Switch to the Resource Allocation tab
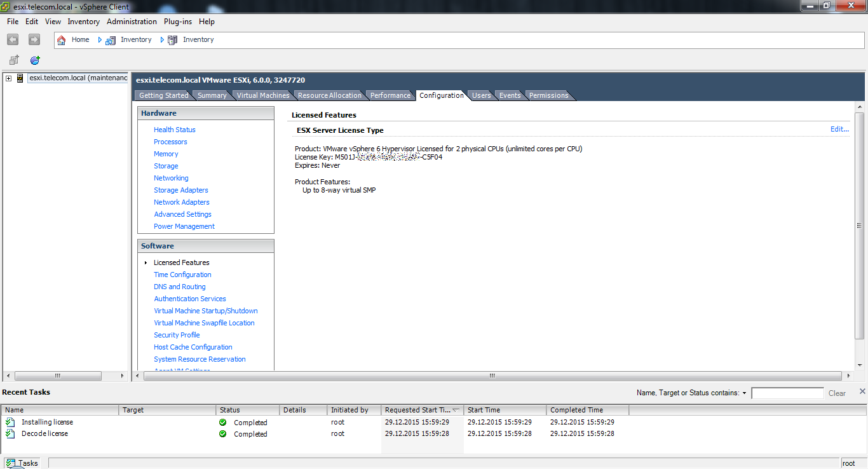The height and width of the screenshot is (469, 868). click(x=330, y=95)
